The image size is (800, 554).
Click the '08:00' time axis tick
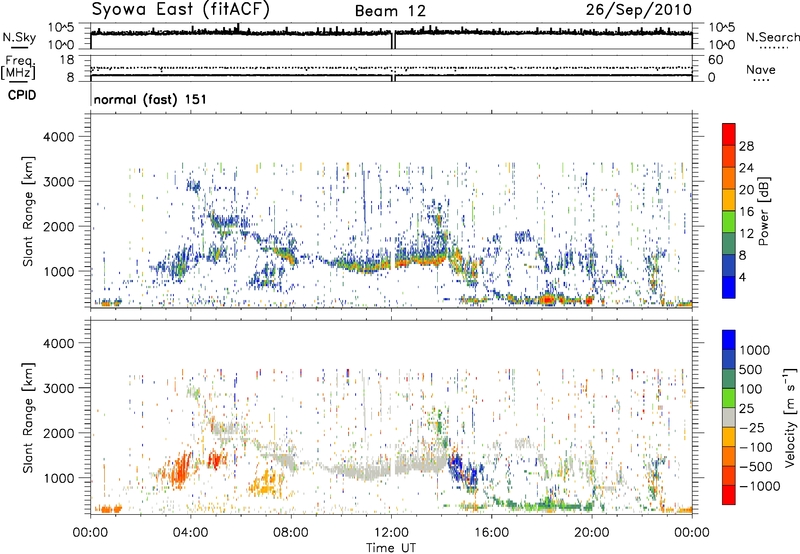pos(291,533)
